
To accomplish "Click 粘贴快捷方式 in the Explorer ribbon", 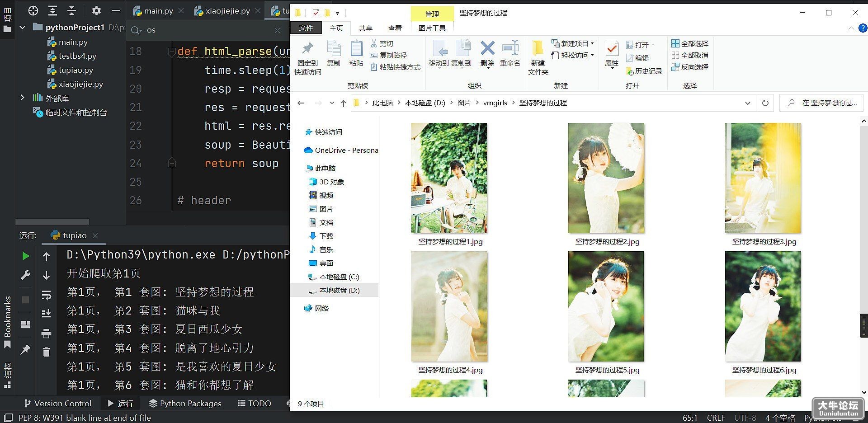I will (x=395, y=67).
